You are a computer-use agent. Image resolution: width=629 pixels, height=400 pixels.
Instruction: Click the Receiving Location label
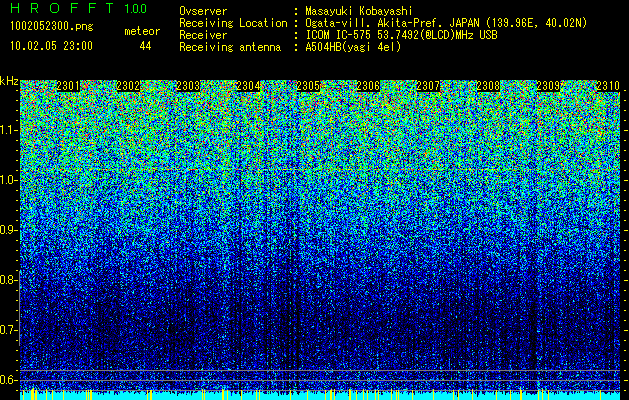(x=233, y=23)
